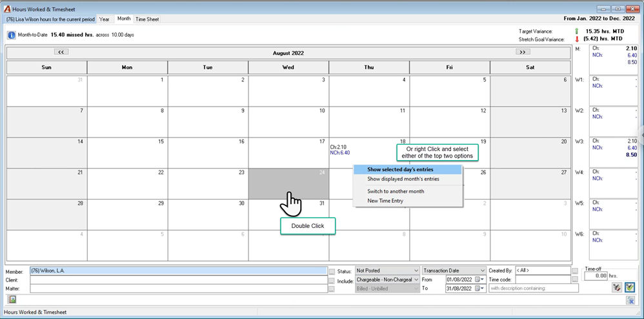Click the clear filter brush icon
The width and height of the screenshot is (644, 319).
[616, 287]
